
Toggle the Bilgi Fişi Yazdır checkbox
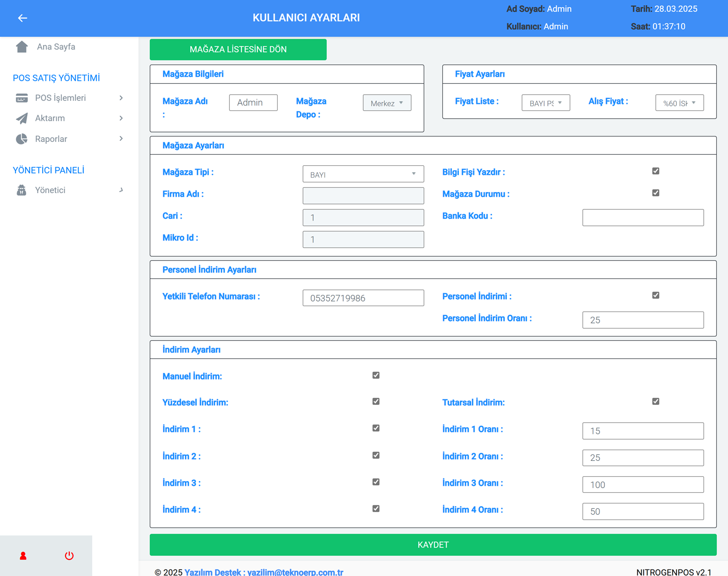656,171
